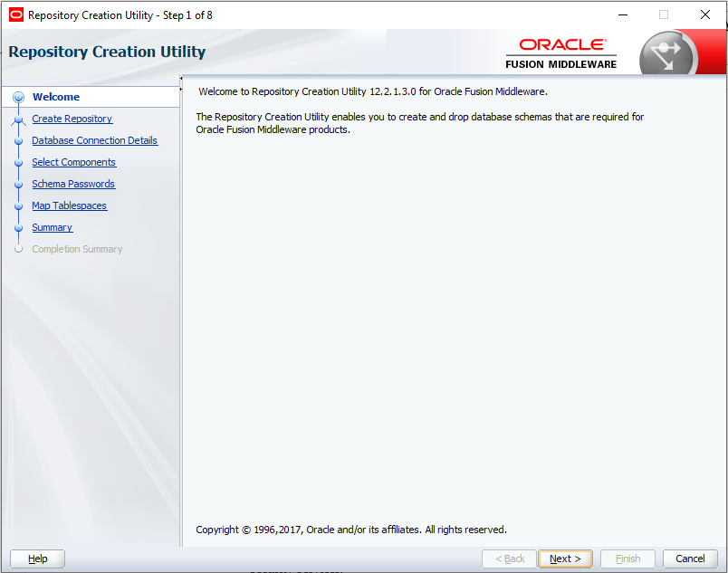728x573 pixels.
Task: Click the greyed-out Finish button
Action: (x=627, y=559)
